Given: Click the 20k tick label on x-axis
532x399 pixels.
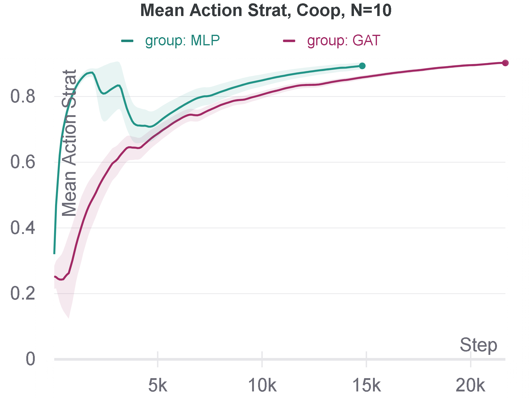Looking at the screenshot, I should pos(470,385).
